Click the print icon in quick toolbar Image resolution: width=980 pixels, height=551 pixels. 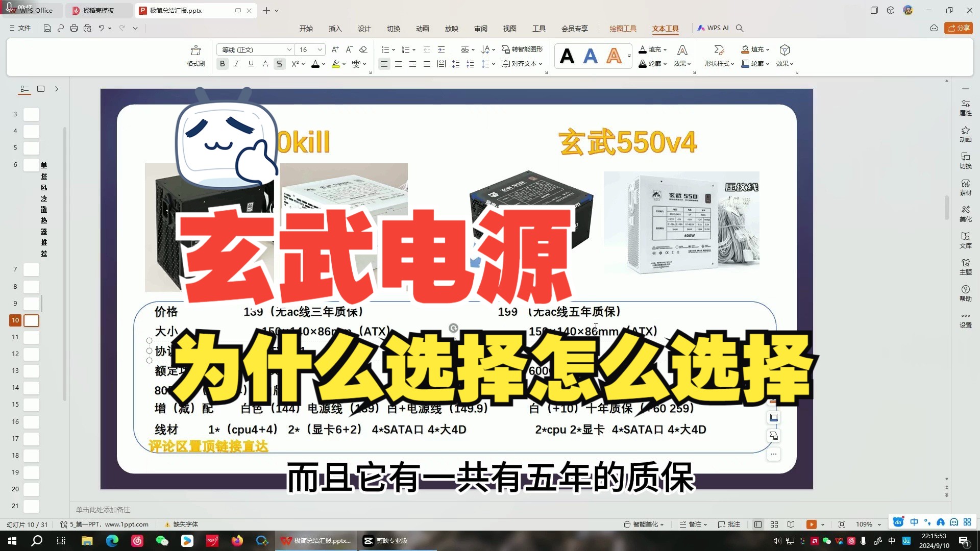point(74,28)
